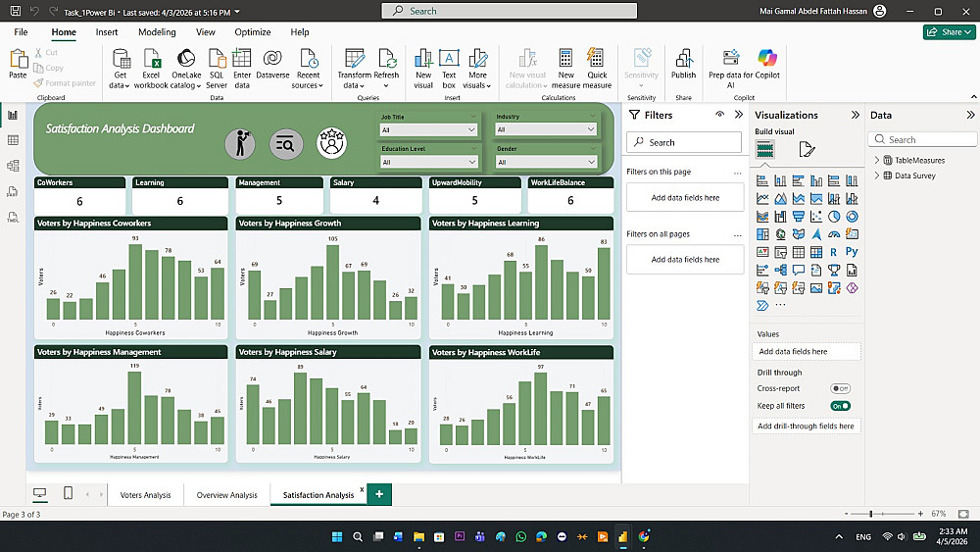The image size is (980, 552).
Task: Refresh the data queries
Action: 386,69
